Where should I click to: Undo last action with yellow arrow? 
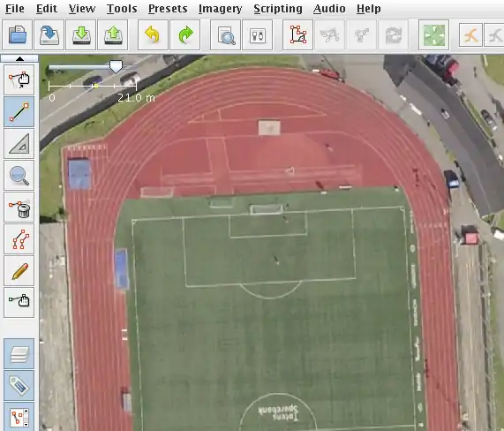click(153, 34)
